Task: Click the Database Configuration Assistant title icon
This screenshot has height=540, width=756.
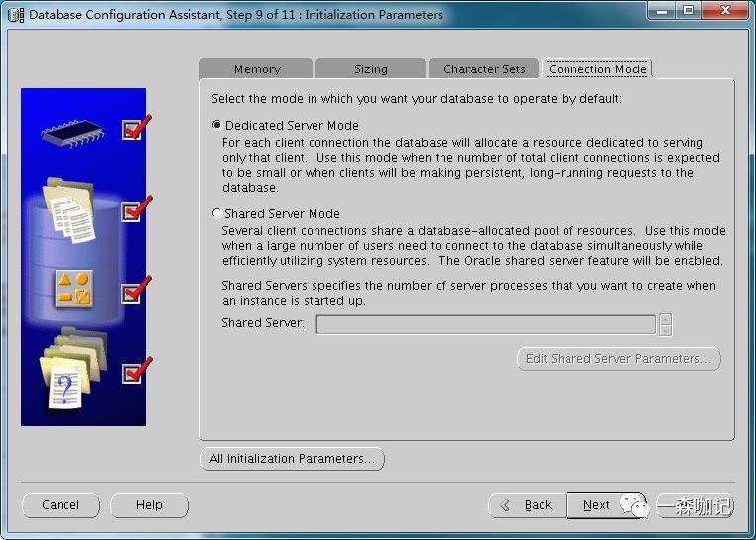Action: click(x=16, y=15)
